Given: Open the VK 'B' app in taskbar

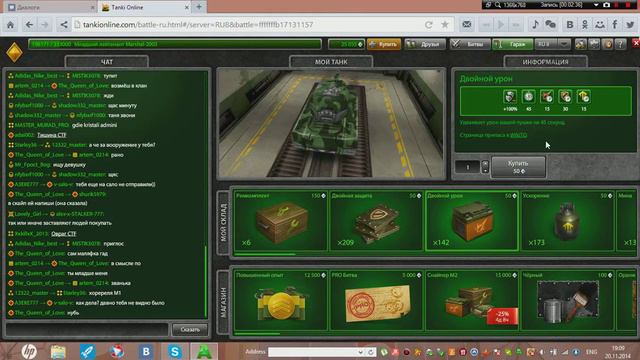Looking at the screenshot, I should tap(146, 351).
